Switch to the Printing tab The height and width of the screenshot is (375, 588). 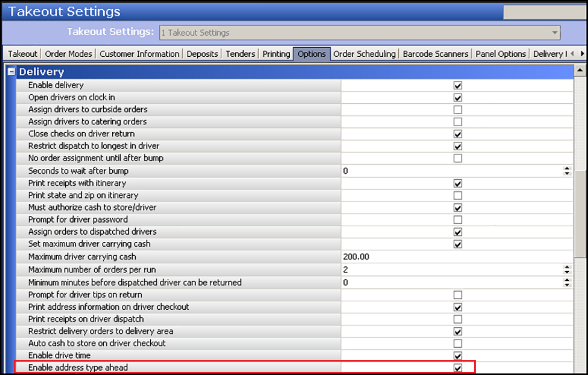coord(276,53)
